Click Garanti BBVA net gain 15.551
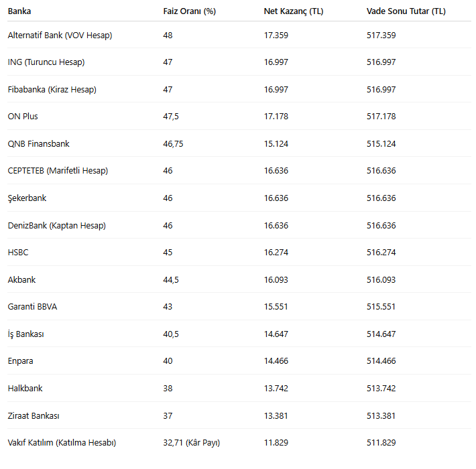Viewport: 476px width, 469px height. pos(276,307)
